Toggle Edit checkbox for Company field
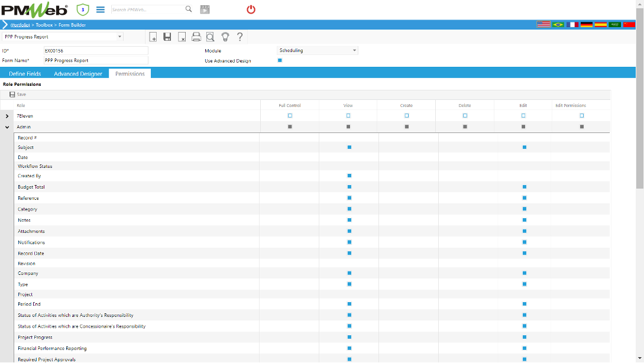 coord(525,273)
